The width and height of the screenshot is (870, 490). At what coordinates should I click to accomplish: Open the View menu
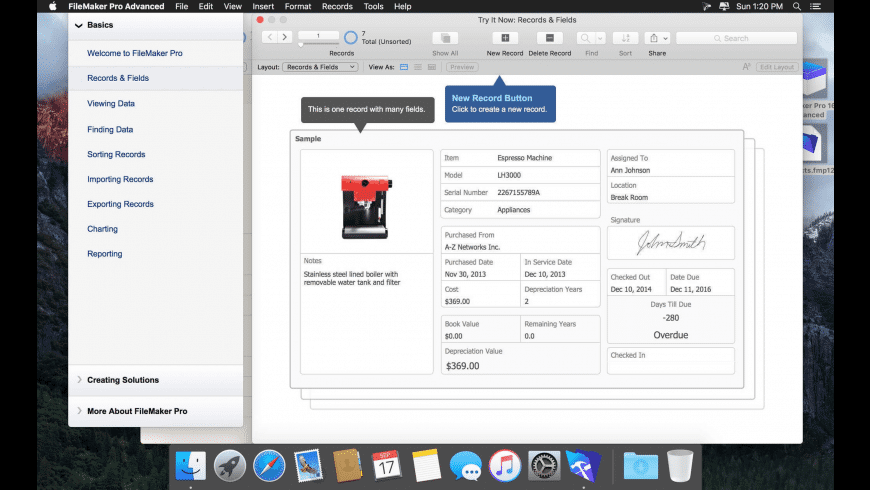tap(232, 7)
